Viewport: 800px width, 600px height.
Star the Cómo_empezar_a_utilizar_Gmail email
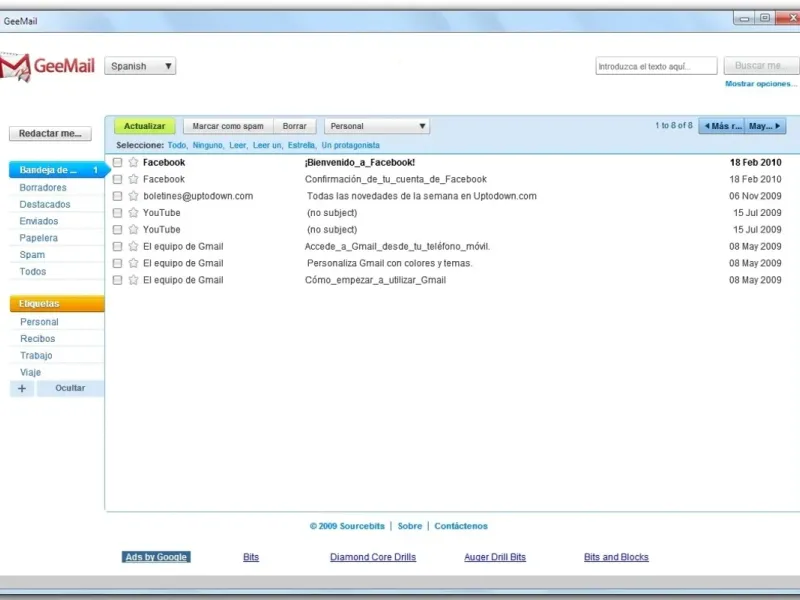pyautogui.click(x=133, y=280)
